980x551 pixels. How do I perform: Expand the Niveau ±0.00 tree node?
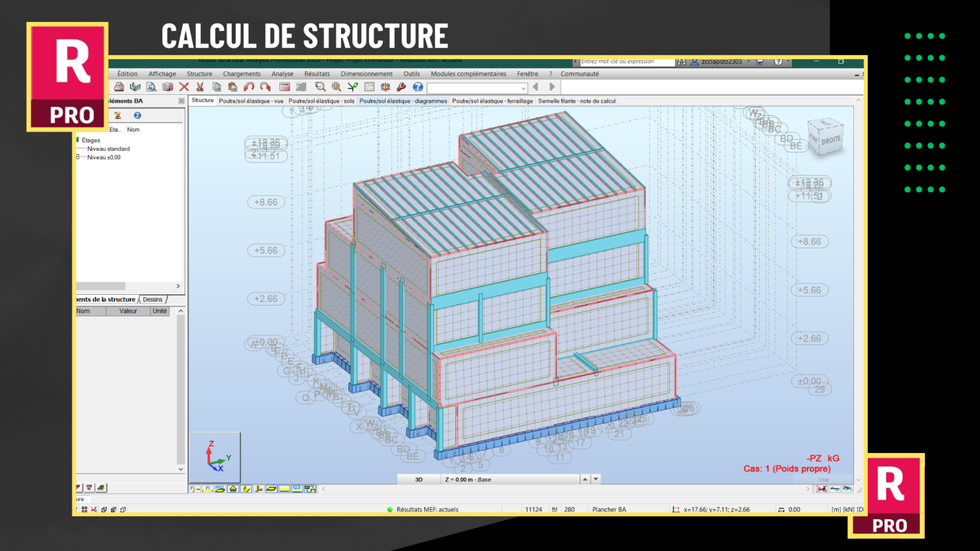click(77, 157)
